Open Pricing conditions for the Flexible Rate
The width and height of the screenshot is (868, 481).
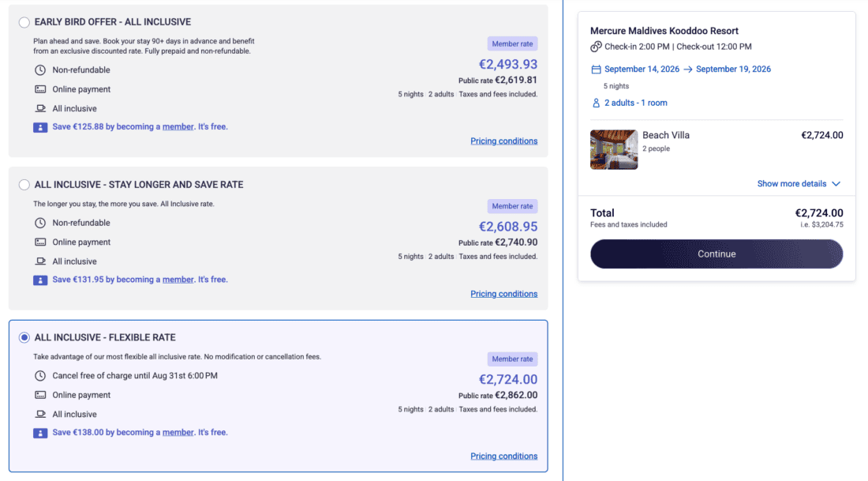click(x=503, y=457)
